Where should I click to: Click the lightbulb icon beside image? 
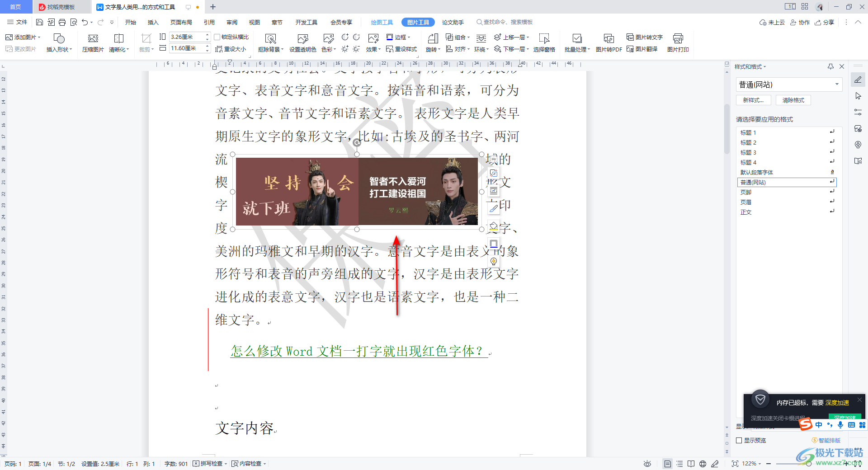click(494, 261)
